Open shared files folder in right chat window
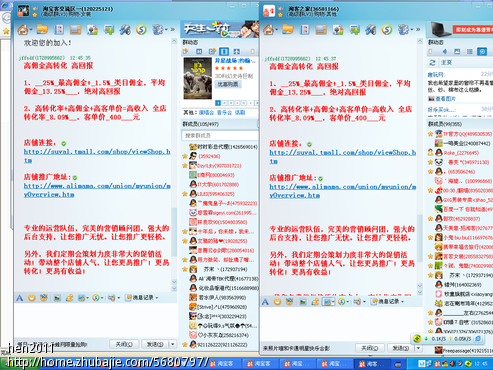Image resolution: width=493 pixels, height=370 pixels. pos(288,30)
